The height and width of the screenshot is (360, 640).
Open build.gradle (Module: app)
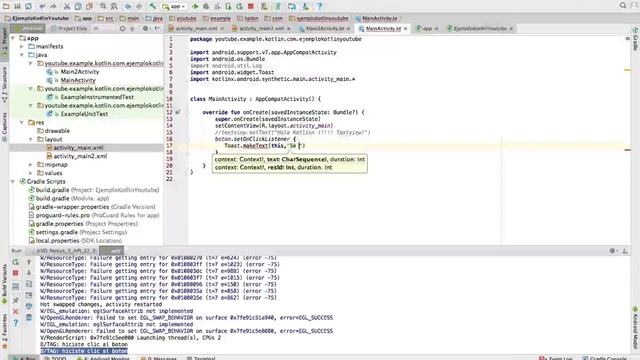pos(72,198)
